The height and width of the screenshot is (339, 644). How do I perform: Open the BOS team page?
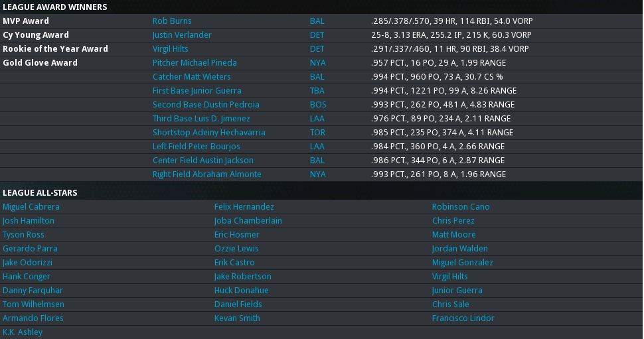318,105
